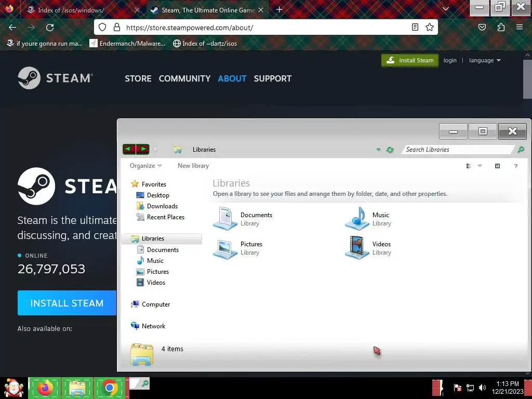Select Recent Places under Favorites
The height and width of the screenshot is (399, 532).
pyautogui.click(x=161, y=217)
